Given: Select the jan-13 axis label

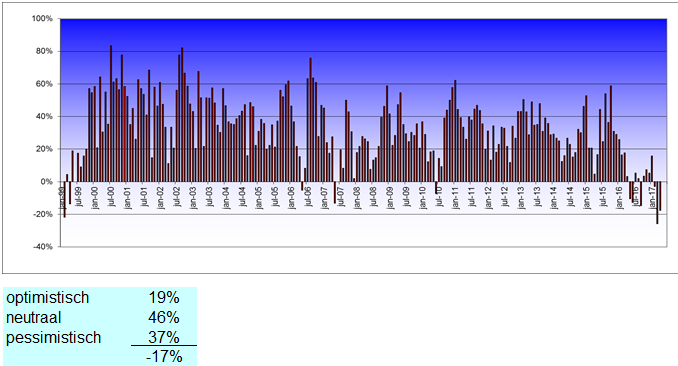Looking at the screenshot, I should point(521,198).
